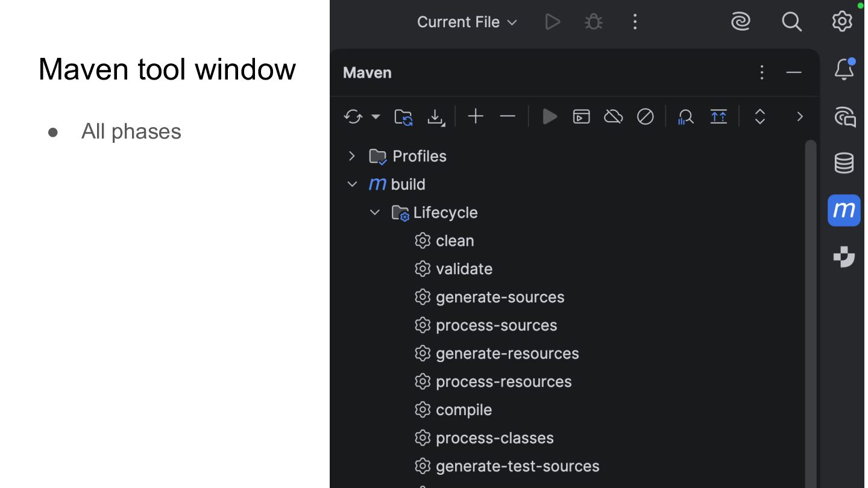Open Search Everywhere magnifier icon
The image size is (868, 488).
pos(791,22)
